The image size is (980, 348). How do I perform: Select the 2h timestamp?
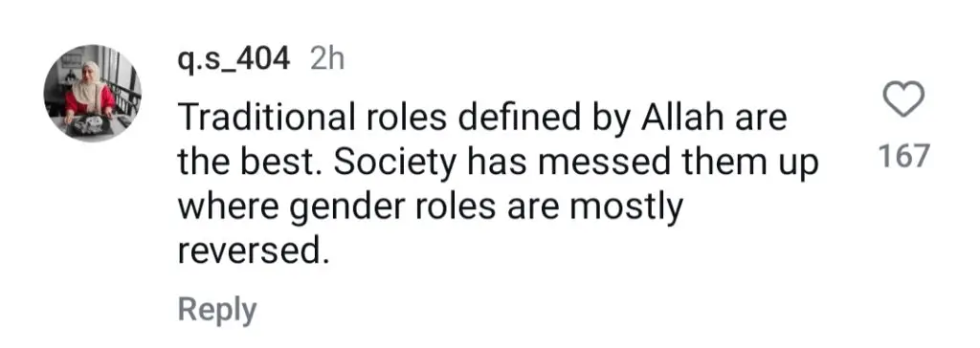tap(327, 59)
